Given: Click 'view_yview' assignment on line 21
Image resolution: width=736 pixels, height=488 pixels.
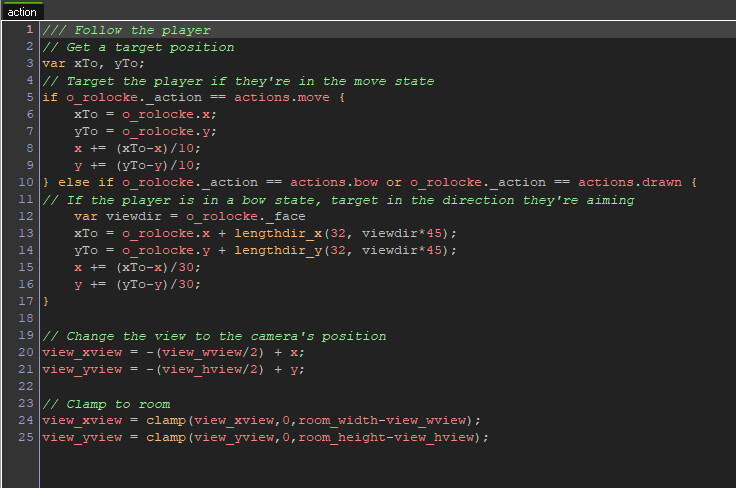Looking at the screenshot, I should coord(82,369).
